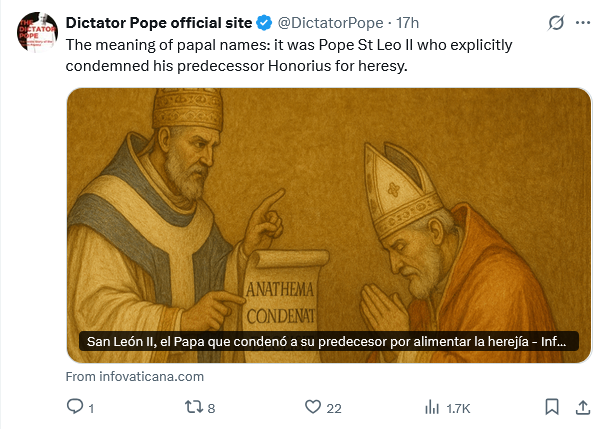Like the tweet with the heart icon
The image size is (608, 429).
[x=312, y=407]
